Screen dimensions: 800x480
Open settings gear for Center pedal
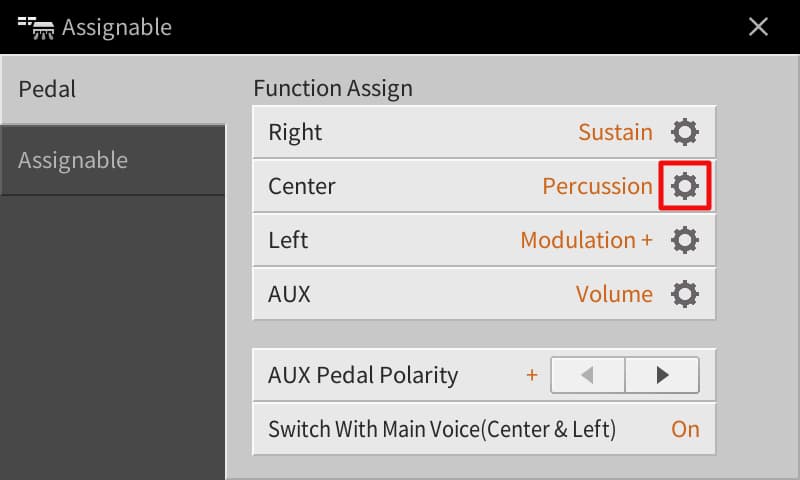click(684, 186)
